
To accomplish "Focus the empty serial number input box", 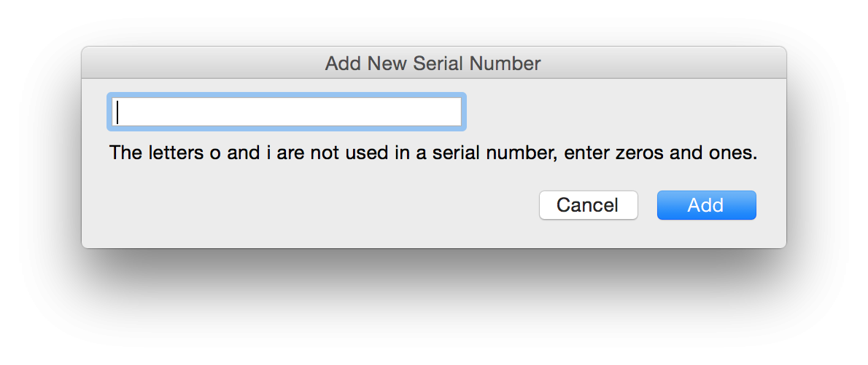I will pos(286,112).
